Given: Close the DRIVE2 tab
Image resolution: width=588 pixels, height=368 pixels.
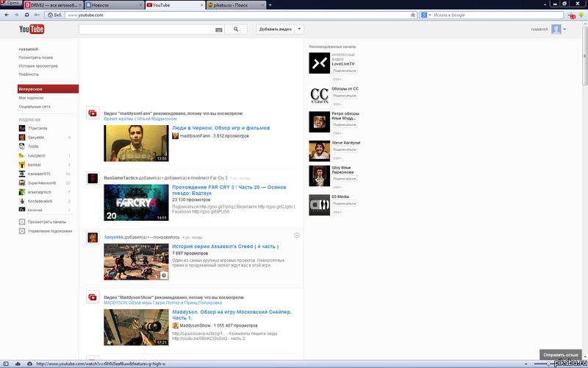Looking at the screenshot, I should click(80, 5).
